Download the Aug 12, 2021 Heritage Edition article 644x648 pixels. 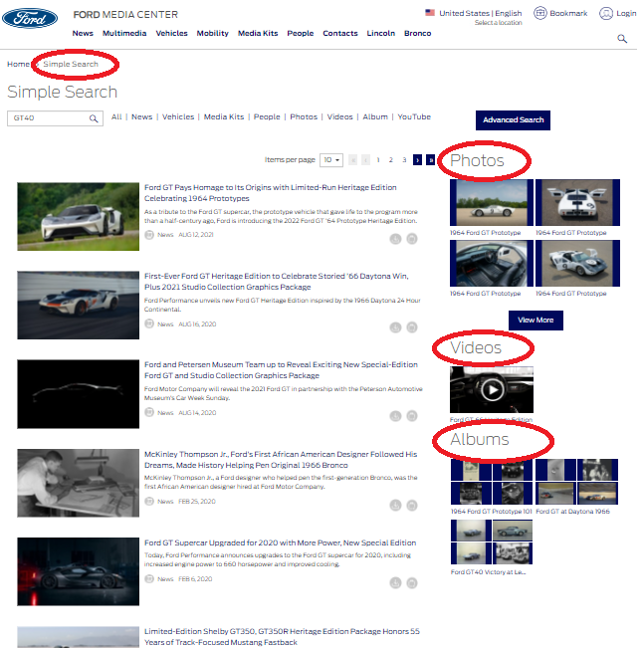pos(395,239)
